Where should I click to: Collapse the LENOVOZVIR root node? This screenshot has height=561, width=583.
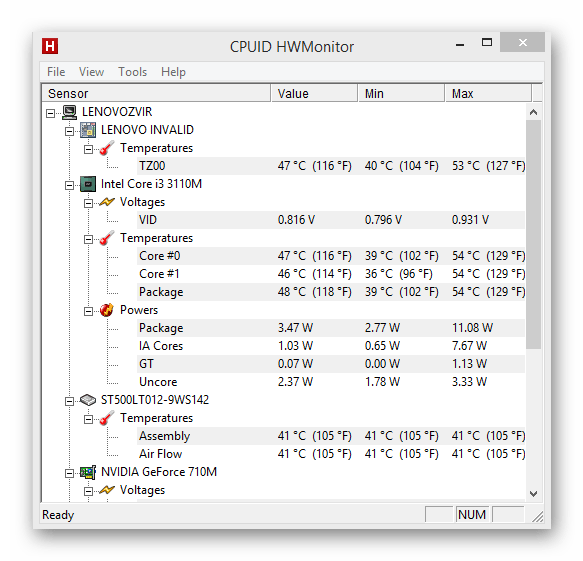51,113
